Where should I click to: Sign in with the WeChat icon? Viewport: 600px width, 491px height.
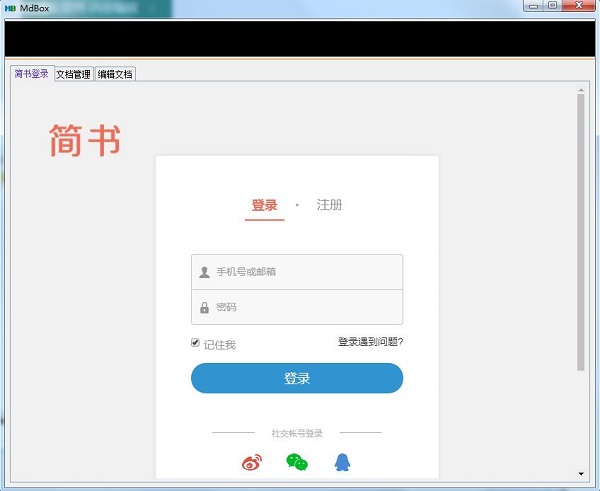pyautogui.click(x=297, y=462)
